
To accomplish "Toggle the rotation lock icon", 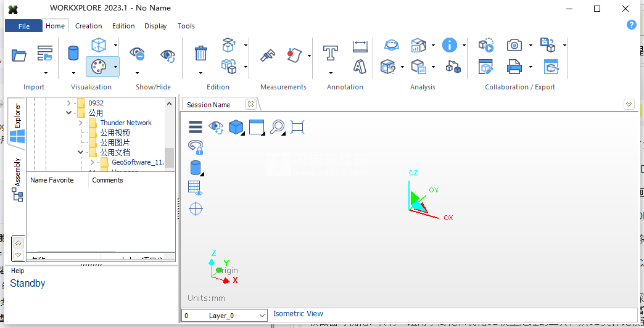I will 196,147.
